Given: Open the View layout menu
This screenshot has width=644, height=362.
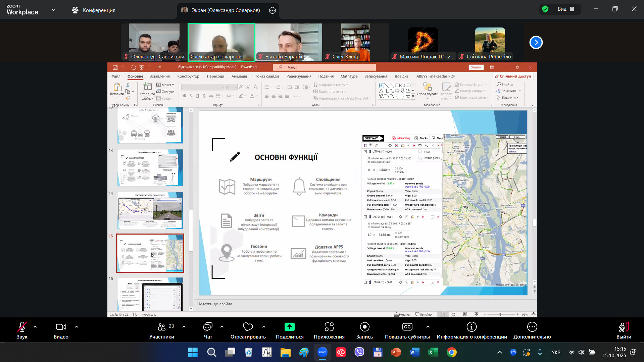Looking at the screenshot, I should pos(566,9).
